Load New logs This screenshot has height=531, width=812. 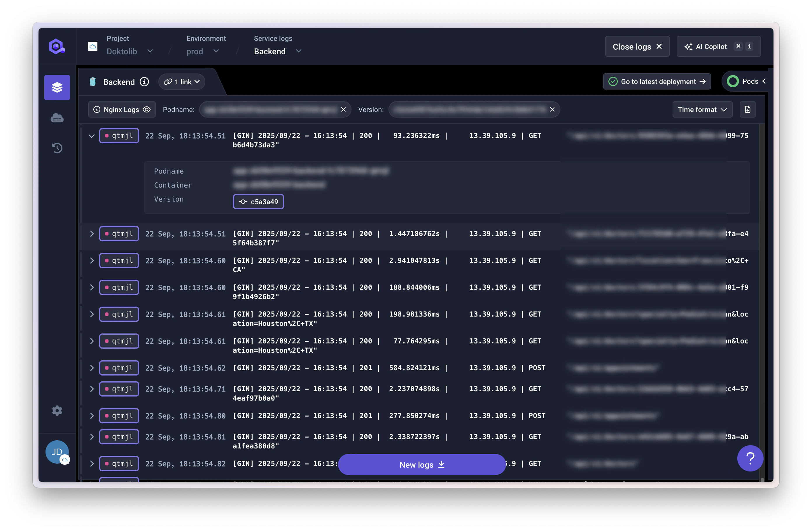(422, 464)
